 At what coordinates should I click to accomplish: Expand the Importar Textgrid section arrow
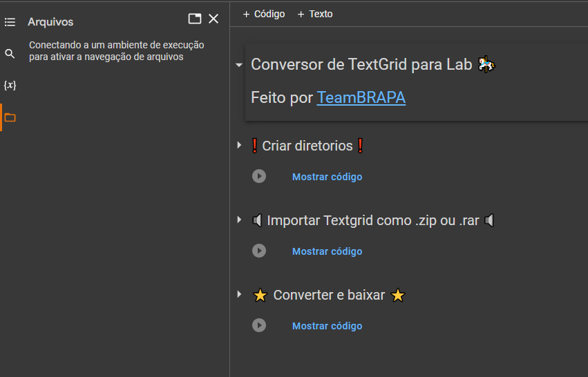[x=239, y=220]
